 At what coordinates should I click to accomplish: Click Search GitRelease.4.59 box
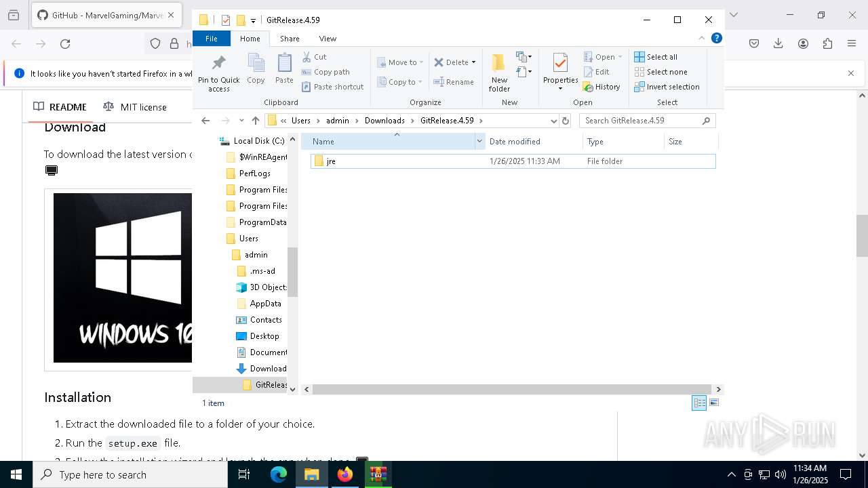click(x=648, y=121)
